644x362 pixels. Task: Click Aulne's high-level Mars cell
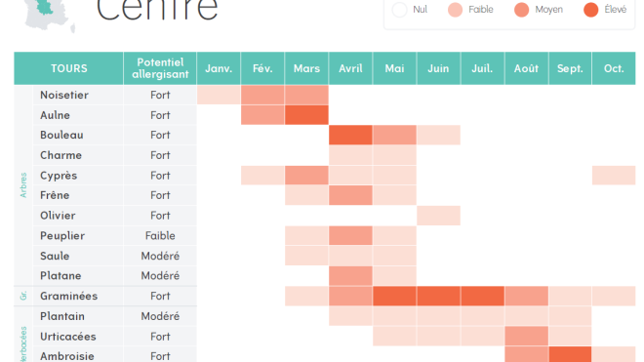(306, 114)
